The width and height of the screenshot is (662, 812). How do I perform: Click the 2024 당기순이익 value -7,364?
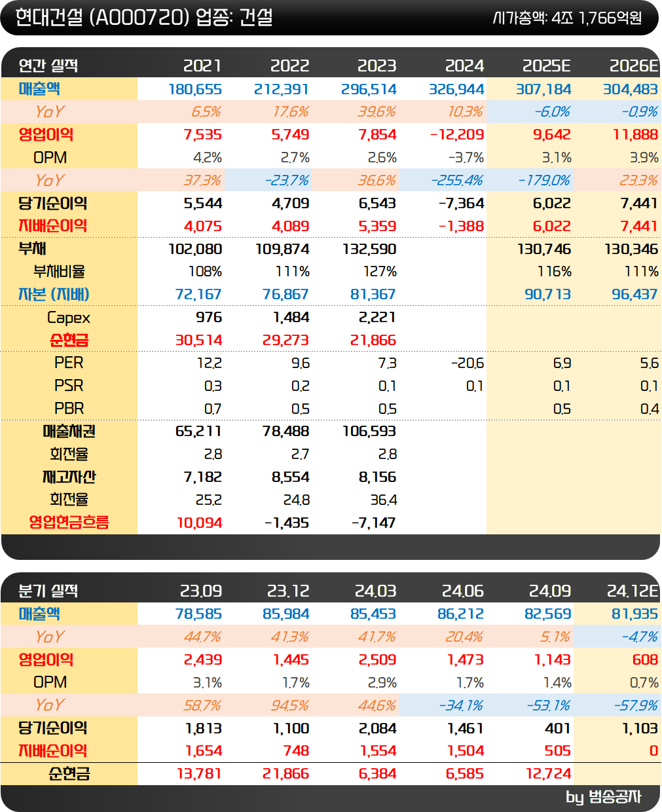pyautogui.click(x=461, y=204)
